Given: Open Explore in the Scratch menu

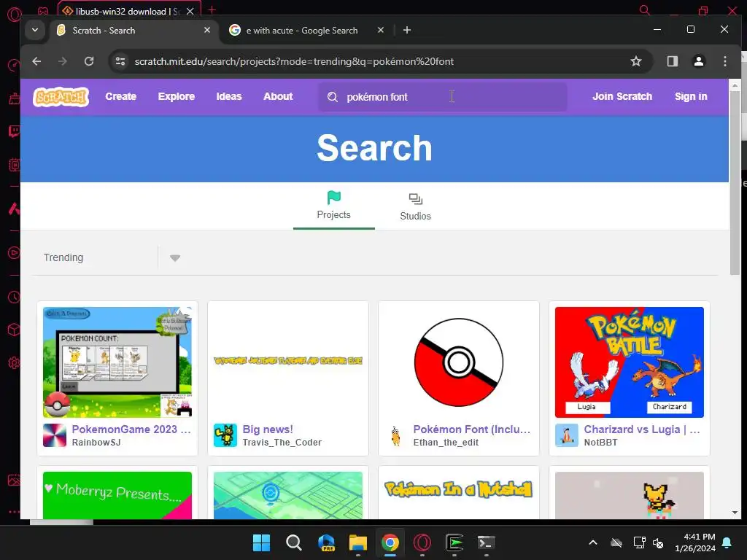Looking at the screenshot, I should 177,97.
